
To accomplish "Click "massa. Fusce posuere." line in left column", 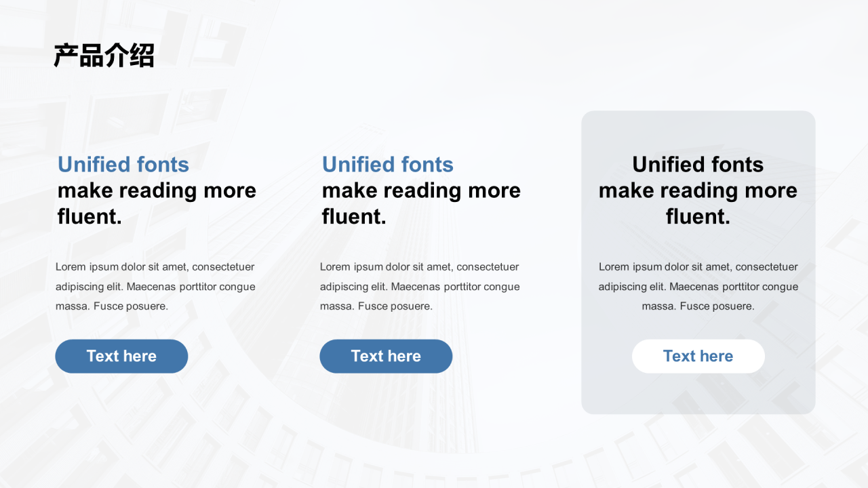I will point(112,306).
